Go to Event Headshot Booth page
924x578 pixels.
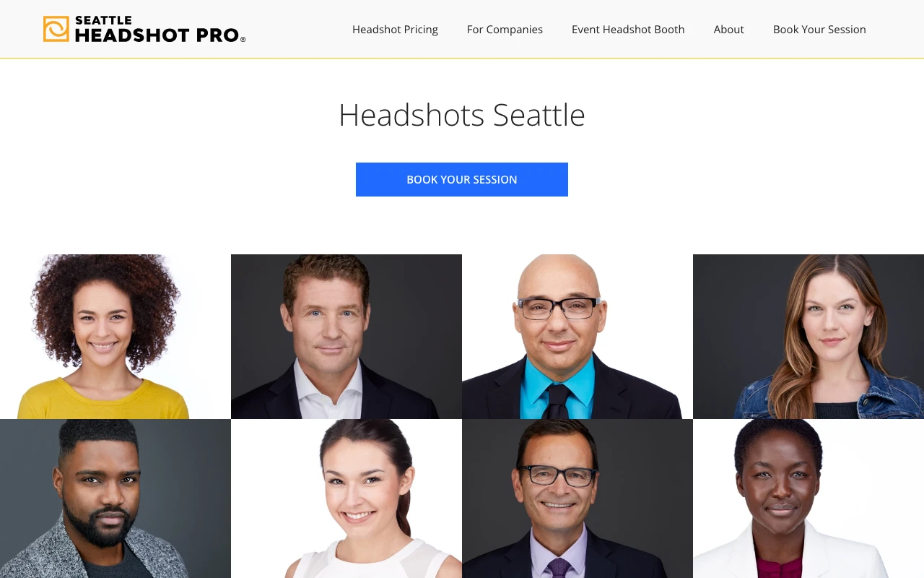(x=628, y=30)
